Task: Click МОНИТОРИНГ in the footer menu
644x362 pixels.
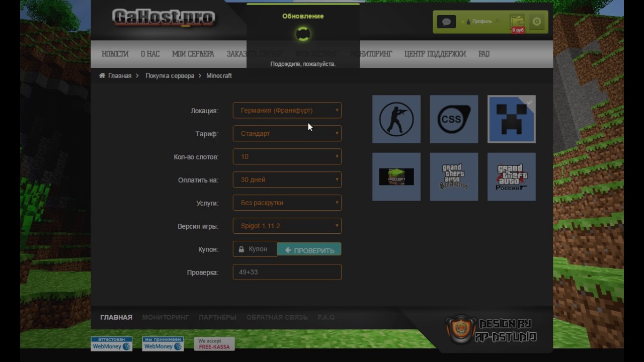Action: pyautogui.click(x=166, y=317)
